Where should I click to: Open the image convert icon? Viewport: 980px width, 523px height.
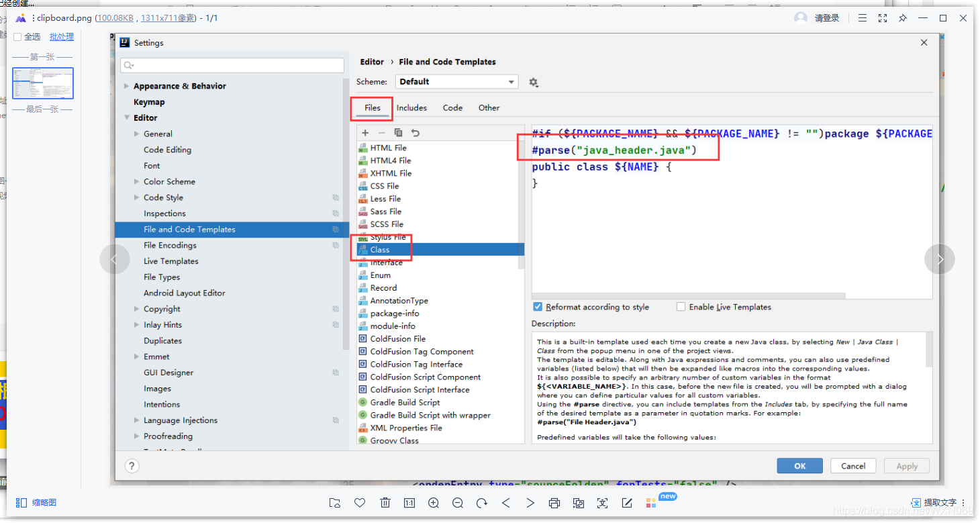[579, 503]
